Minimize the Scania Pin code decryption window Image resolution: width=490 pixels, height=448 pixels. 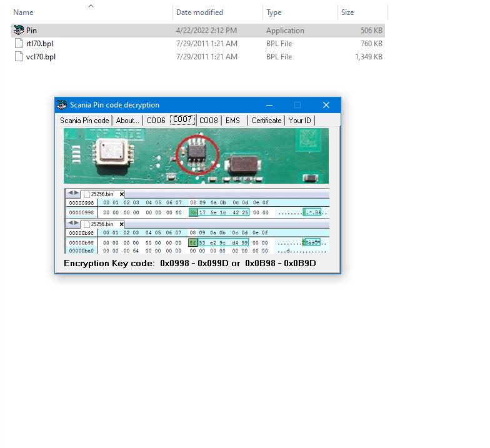tap(269, 105)
